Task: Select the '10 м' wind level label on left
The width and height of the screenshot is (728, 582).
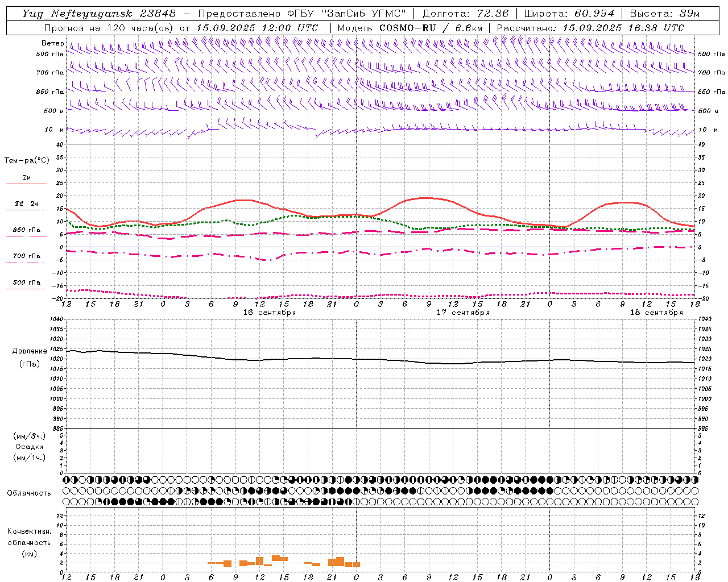Action: pos(53,130)
